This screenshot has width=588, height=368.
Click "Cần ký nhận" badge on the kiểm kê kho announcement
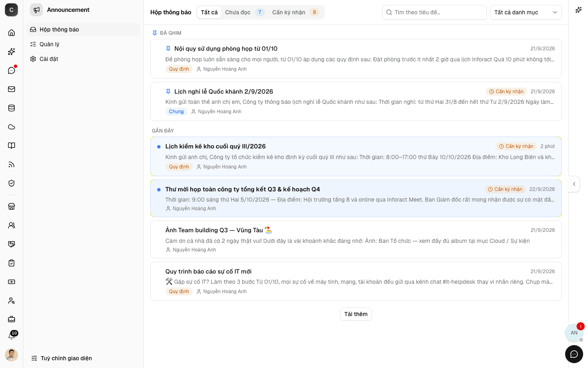tap(516, 146)
